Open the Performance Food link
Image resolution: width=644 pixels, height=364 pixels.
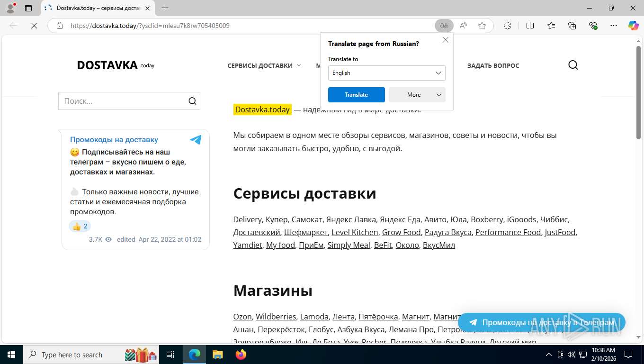tap(508, 232)
